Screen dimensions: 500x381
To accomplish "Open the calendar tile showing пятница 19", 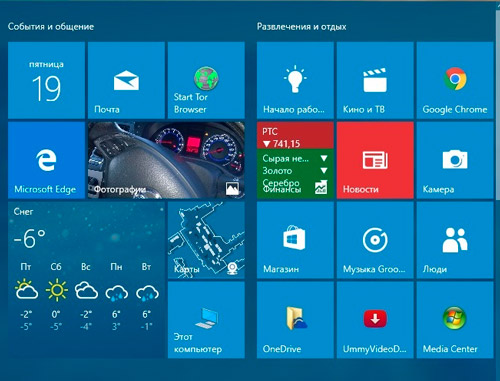I will pos(46,80).
